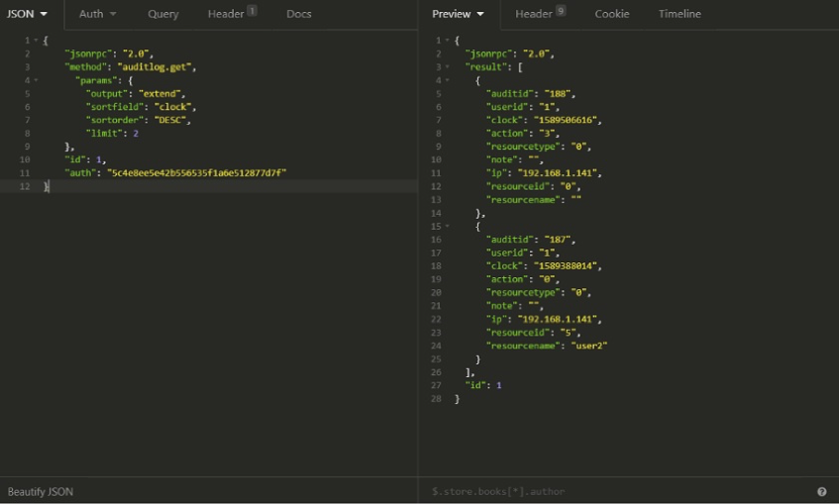Click the "DESC" sortorder value
The width and height of the screenshot is (839, 504).
(170, 120)
